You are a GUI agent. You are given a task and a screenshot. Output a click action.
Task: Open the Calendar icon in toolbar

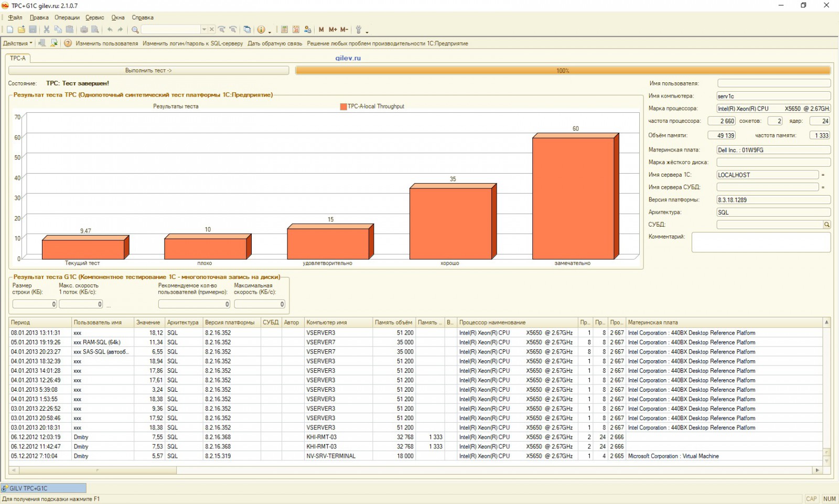point(296,30)
